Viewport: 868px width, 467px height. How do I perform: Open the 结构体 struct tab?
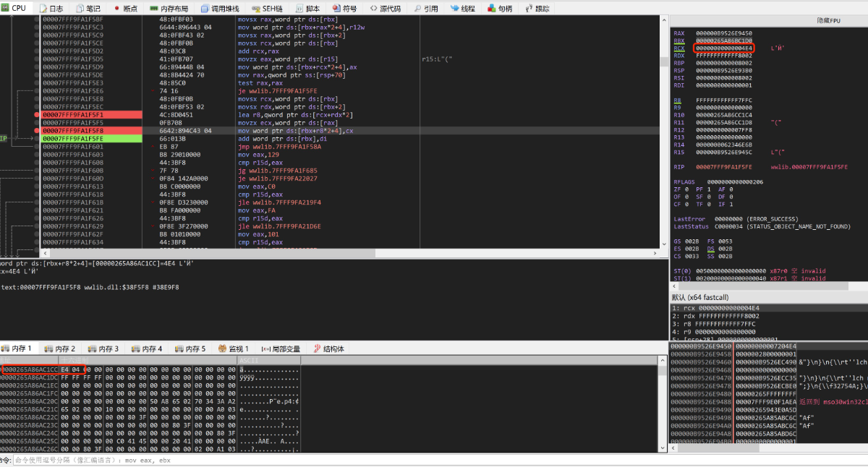[329, 348]
